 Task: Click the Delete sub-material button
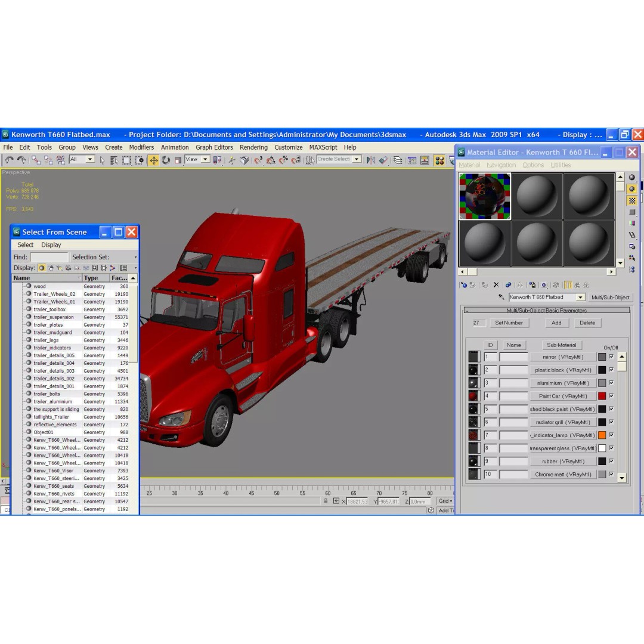tap(587, 323)
